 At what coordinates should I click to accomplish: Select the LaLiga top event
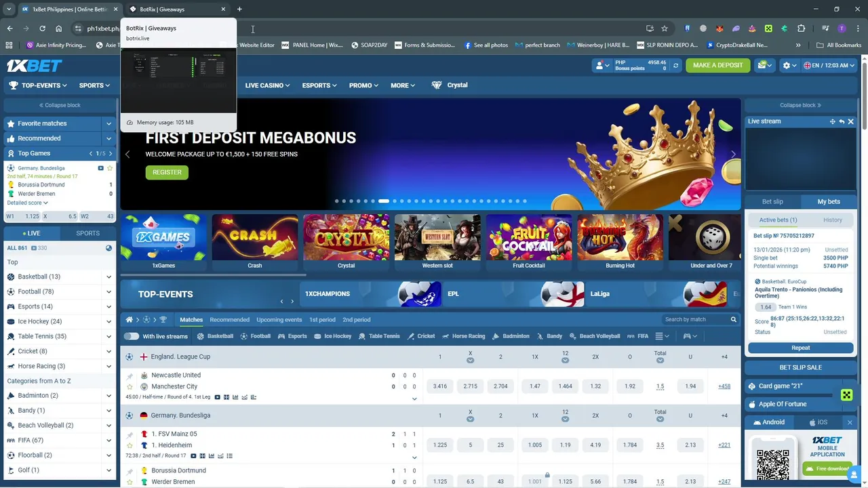(656, 294)
